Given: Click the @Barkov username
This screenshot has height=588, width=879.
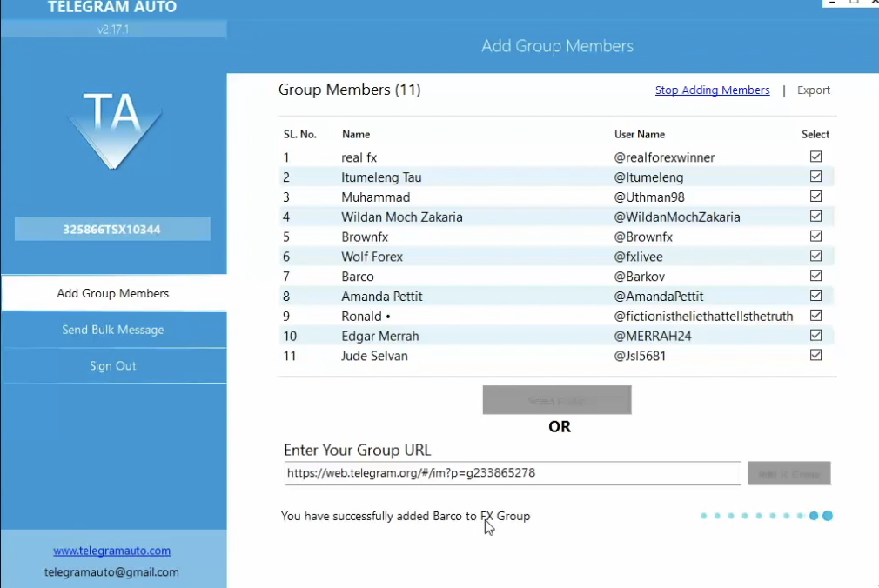Looking at the screenshot, I should (640, 277).
